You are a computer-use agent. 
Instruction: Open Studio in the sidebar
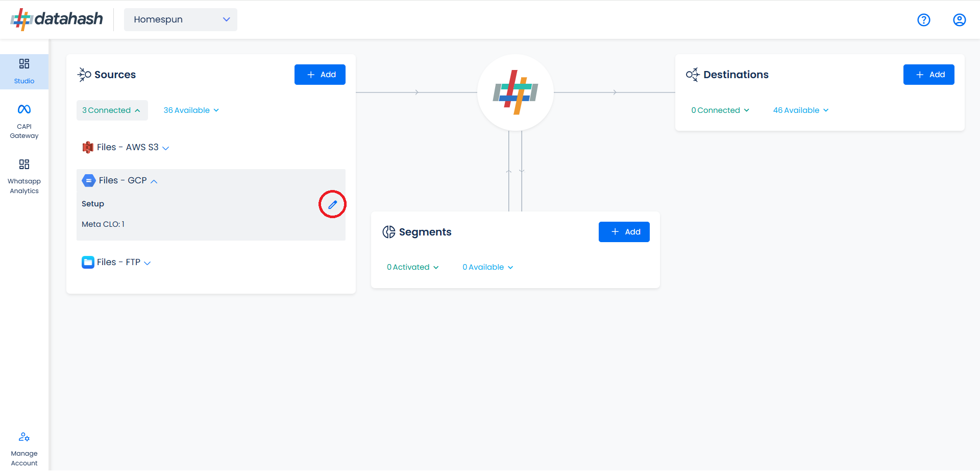point(24,72)
